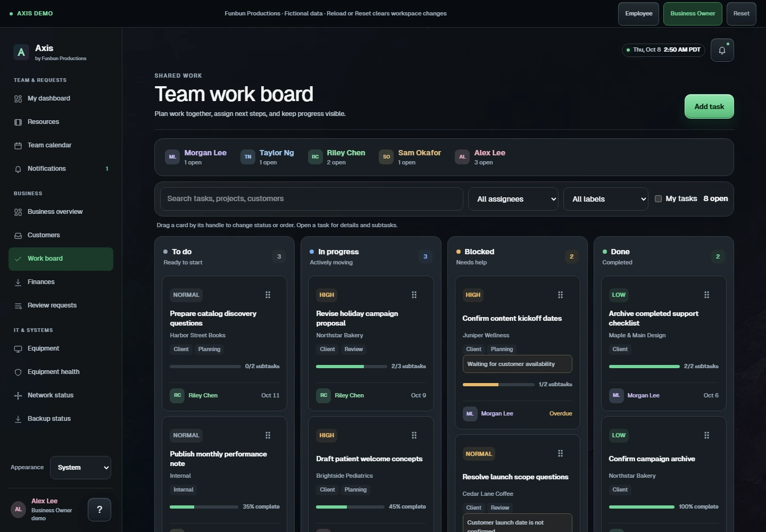
Task: Click the 2/3 subtasks progress bar
Action: click(352, 367)
